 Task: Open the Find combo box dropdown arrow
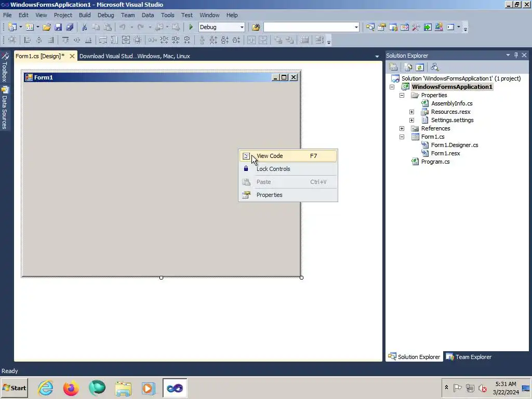[356, 27]
